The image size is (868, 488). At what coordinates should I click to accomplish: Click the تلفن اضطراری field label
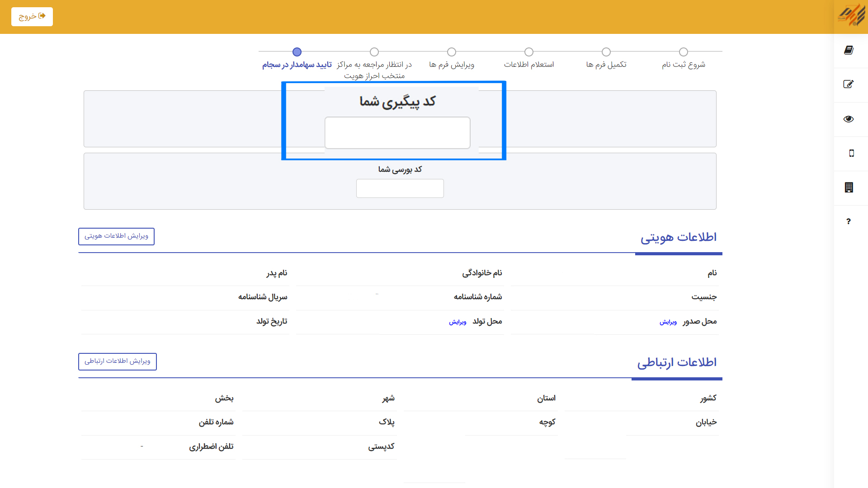point(211,447)
